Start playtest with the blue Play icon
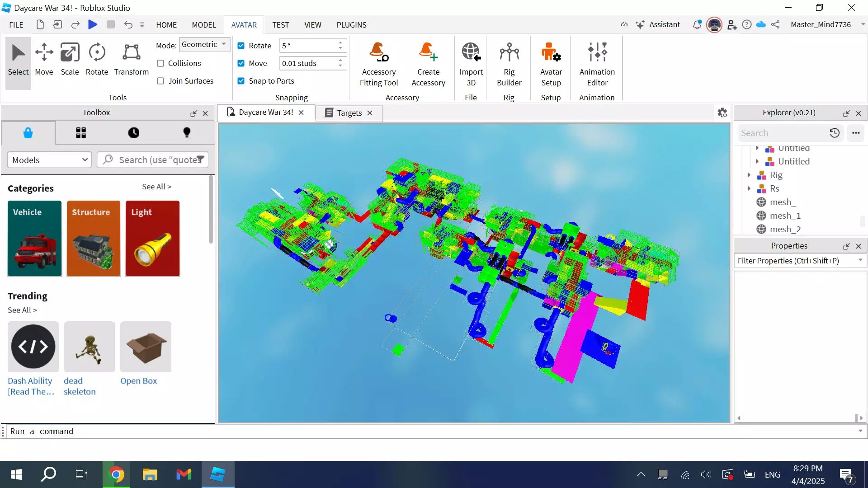868x488 pixels. click(93, 24)
